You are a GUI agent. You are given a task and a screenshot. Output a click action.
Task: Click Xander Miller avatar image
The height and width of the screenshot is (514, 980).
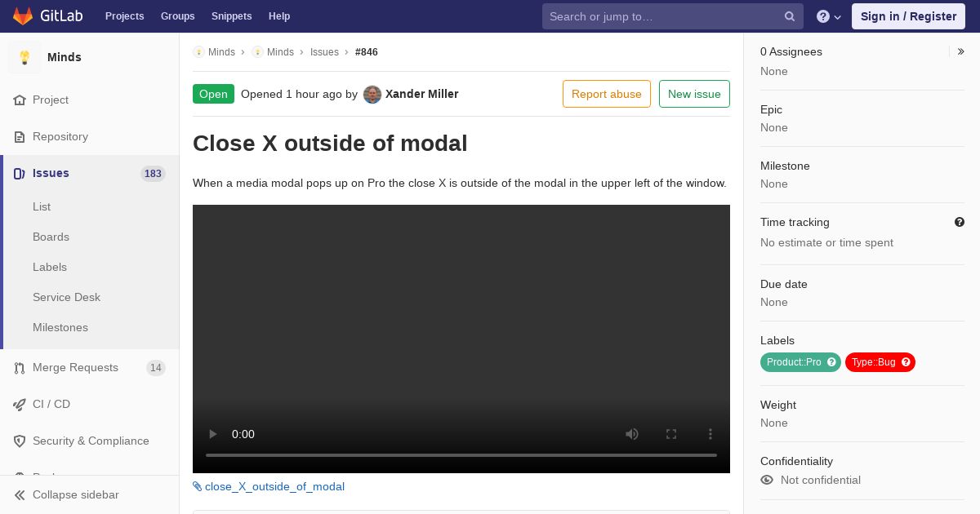372,94
